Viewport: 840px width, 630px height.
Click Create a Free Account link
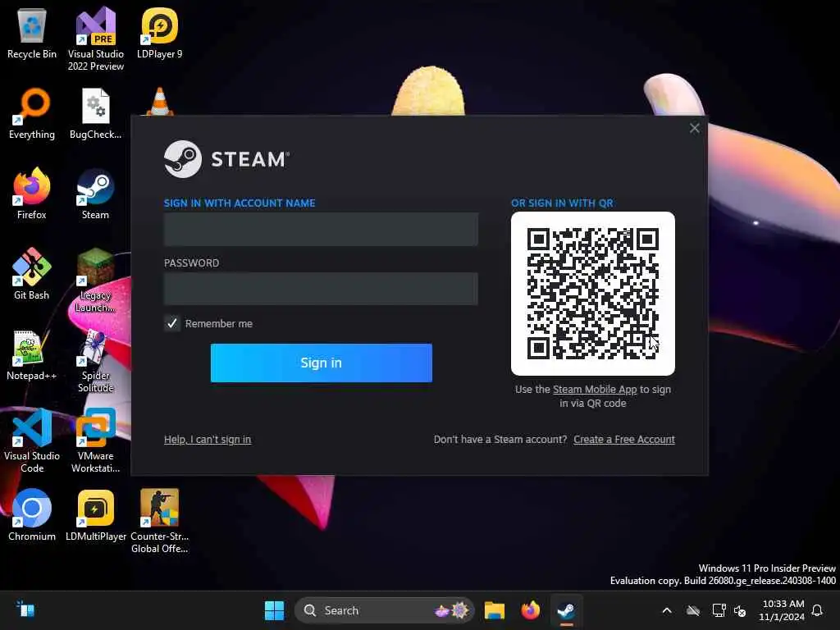[624, 440]
